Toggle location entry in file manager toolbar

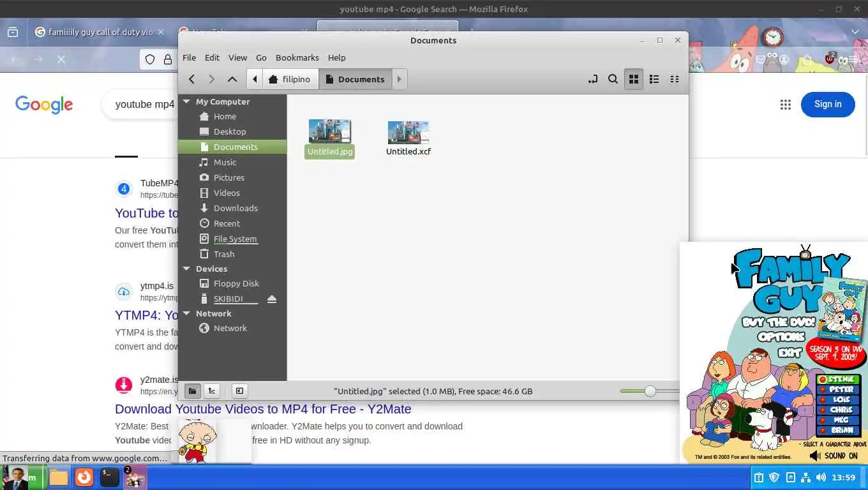point(593,79)
